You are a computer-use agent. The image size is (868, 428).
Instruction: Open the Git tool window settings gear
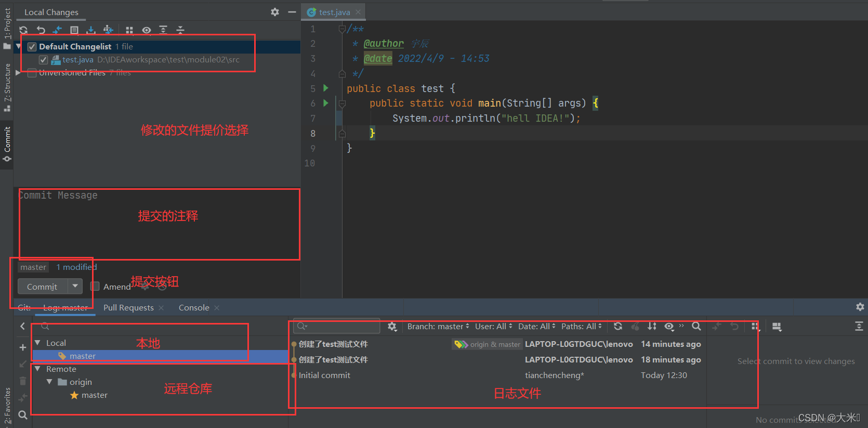pyautogui.click(x=860, y=307)
